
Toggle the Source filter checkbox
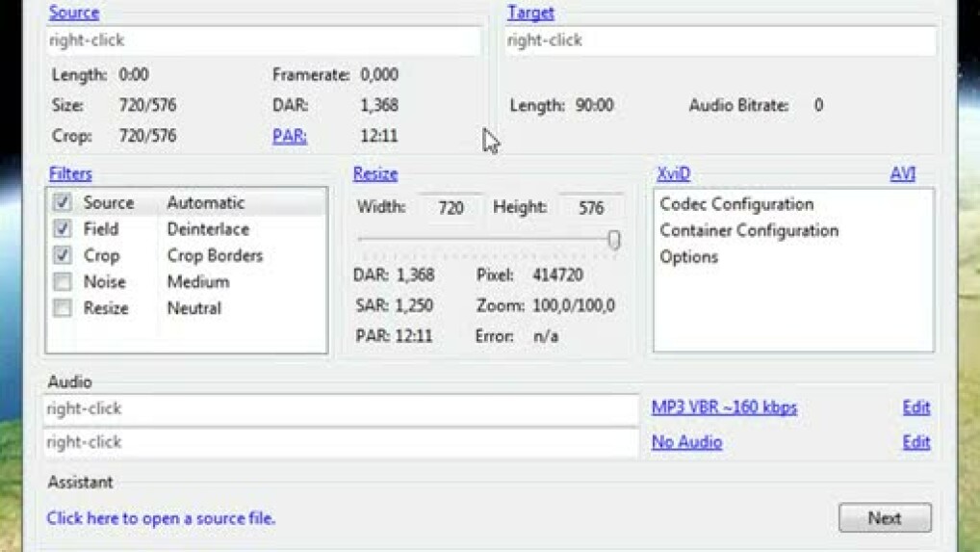click(63, 203)
